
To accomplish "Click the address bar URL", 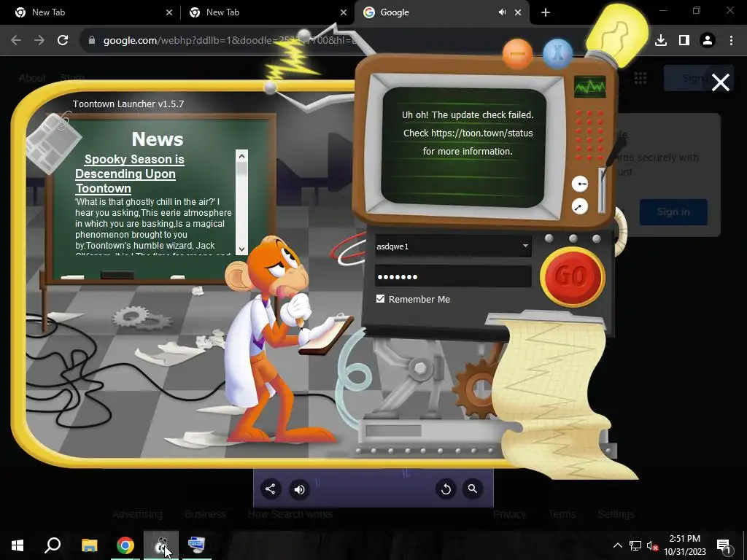I will coord(228,41).
